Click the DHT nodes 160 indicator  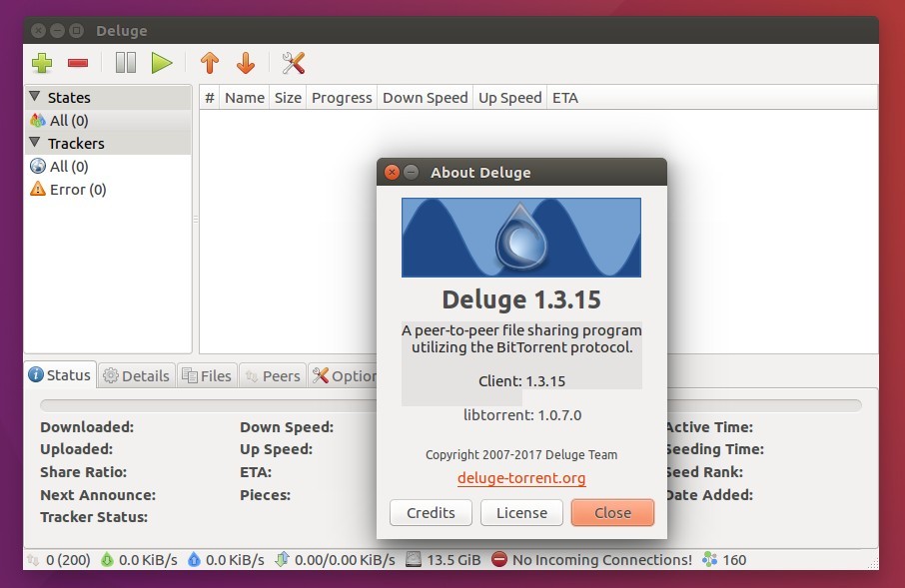pyautogui.click(x=724, y=560)
